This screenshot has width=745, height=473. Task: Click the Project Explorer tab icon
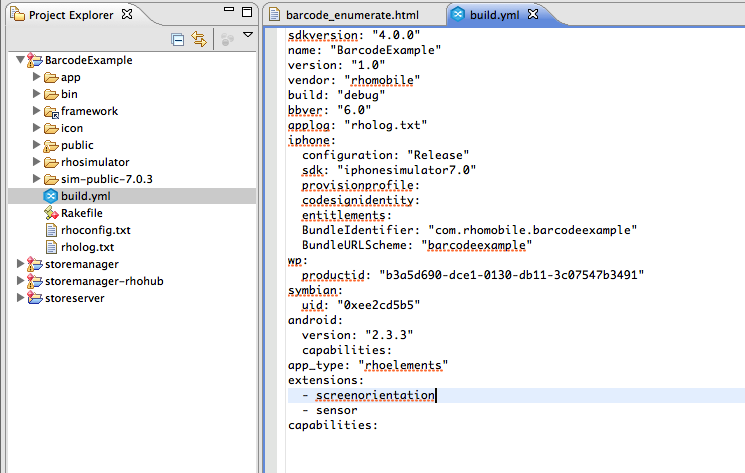(18, 14)
